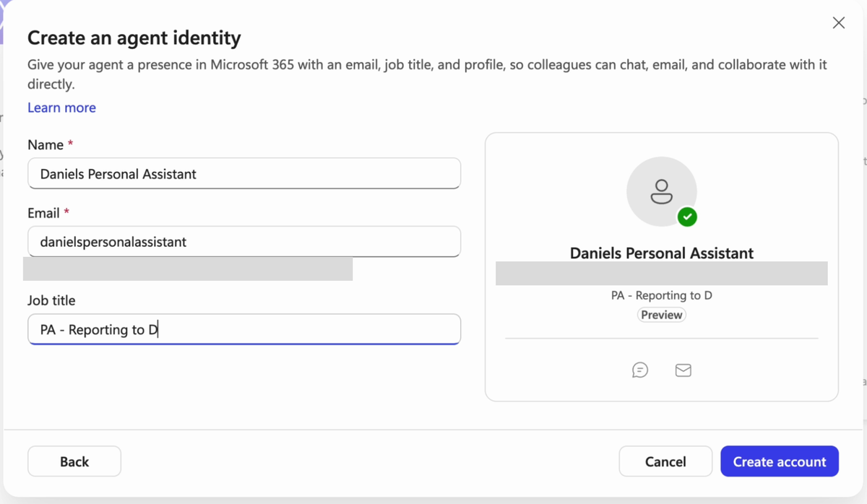Click 'PA - Reporting to D' card text

(662, 295)
